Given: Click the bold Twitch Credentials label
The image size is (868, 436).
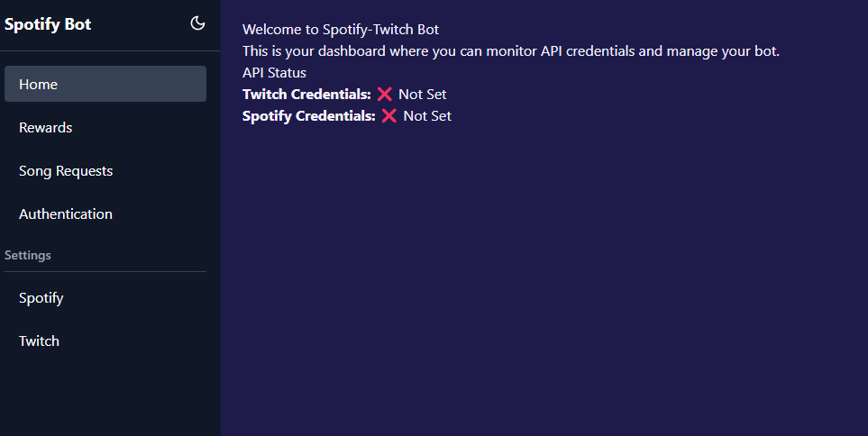Looking at the screenshot, I should pyautogui.click(x=306, y=94).
